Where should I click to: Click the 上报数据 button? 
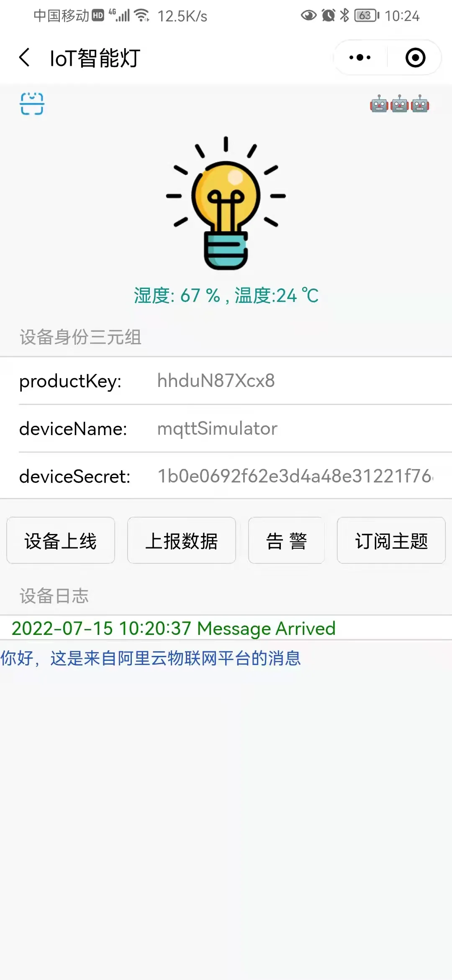pos(182,540)
